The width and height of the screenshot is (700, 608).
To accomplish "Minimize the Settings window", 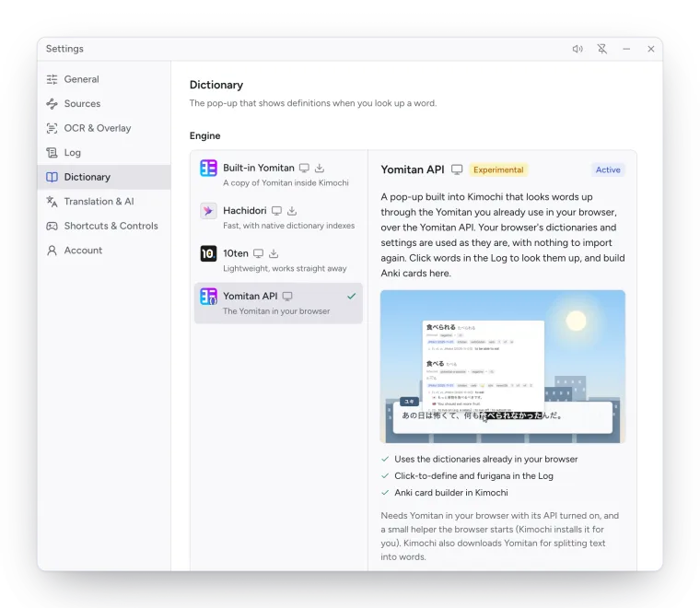I will (626, 49).
